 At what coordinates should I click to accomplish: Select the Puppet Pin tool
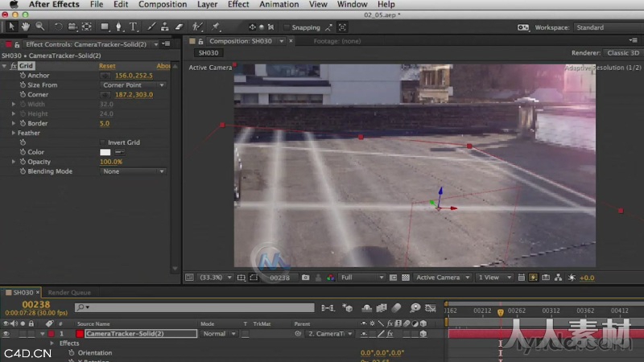click(x=216, y=27)
